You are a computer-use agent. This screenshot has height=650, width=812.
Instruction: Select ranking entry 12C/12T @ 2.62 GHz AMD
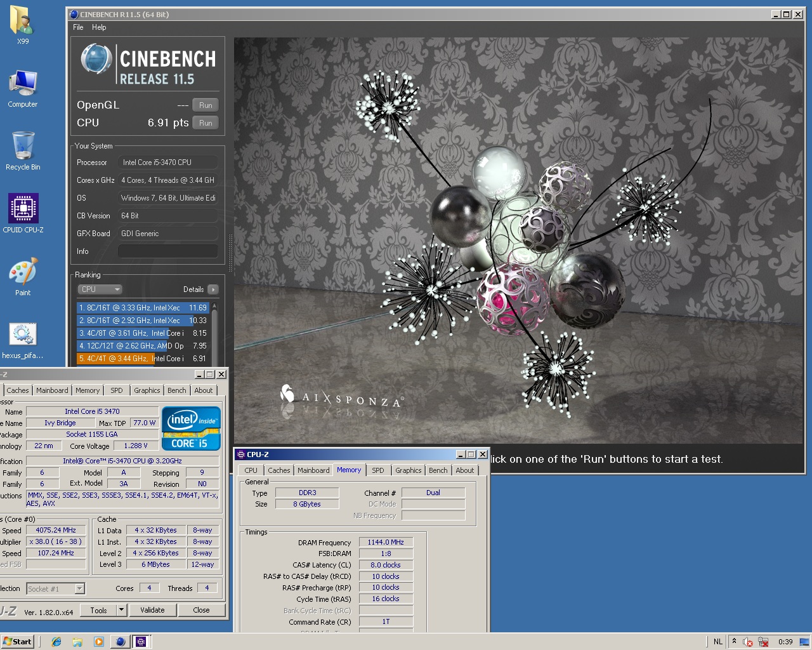(x=143, y=346)
